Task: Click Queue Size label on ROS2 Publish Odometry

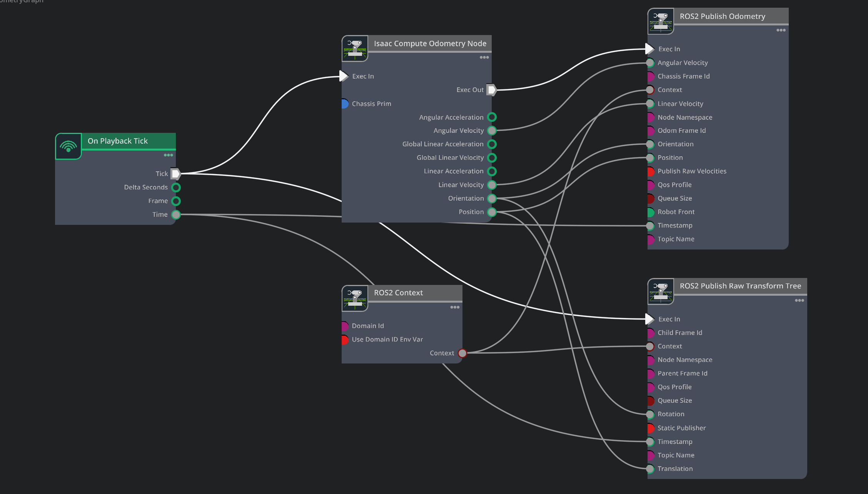Action: (x=675, y=198)
